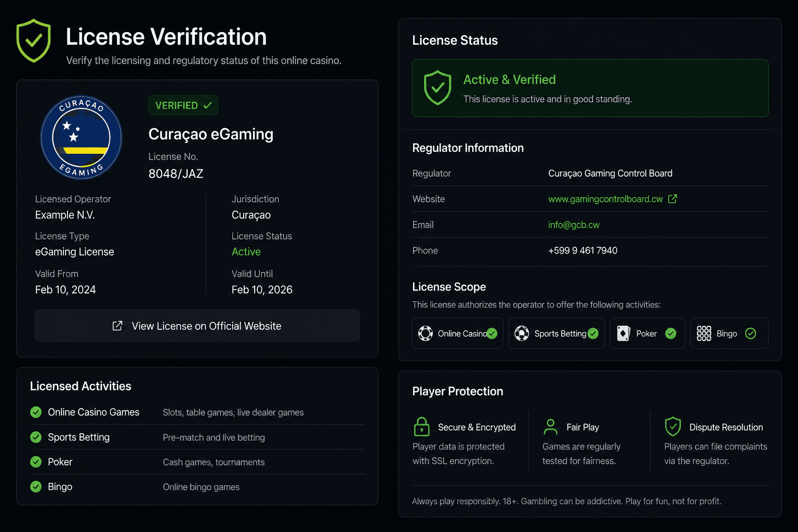Image resolution: width=798 pixels, height=532 pixels.
Task: Click the VERIFIED badge
Action: pyautogui.click(x=183, y=105)
